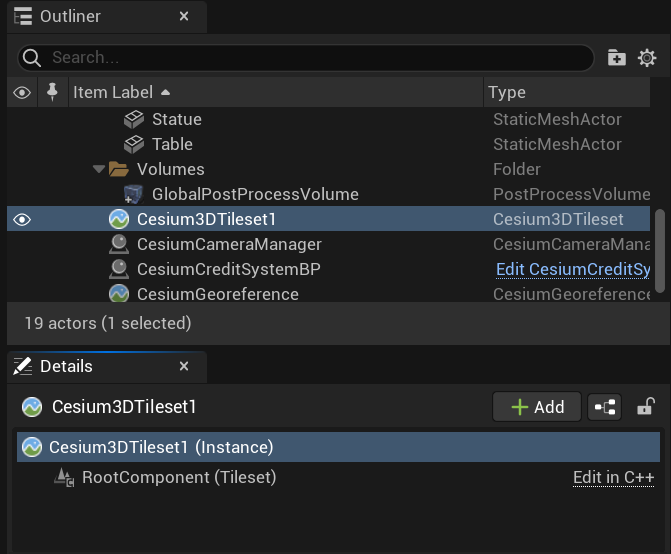Viewport: 671px width, 554px height.
Task: Select CesiumGeoreference in Outliner
Action: 218,294
